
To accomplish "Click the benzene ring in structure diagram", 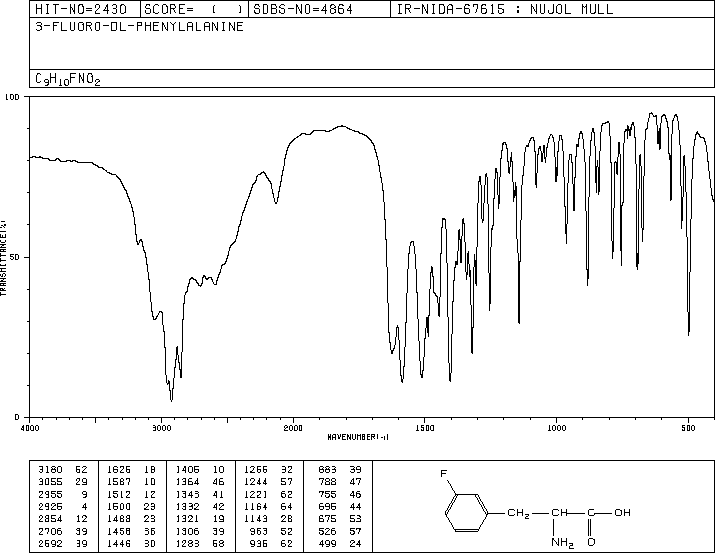I will pos(466,513).
